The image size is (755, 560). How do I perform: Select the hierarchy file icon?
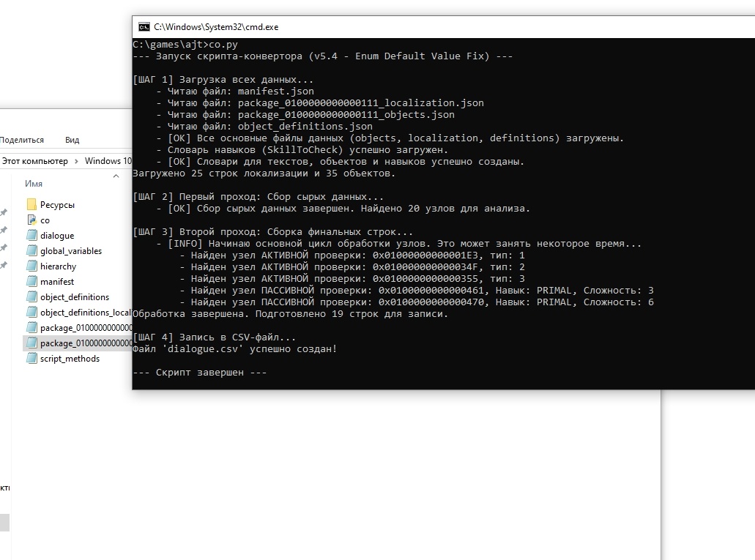(31, 266)
